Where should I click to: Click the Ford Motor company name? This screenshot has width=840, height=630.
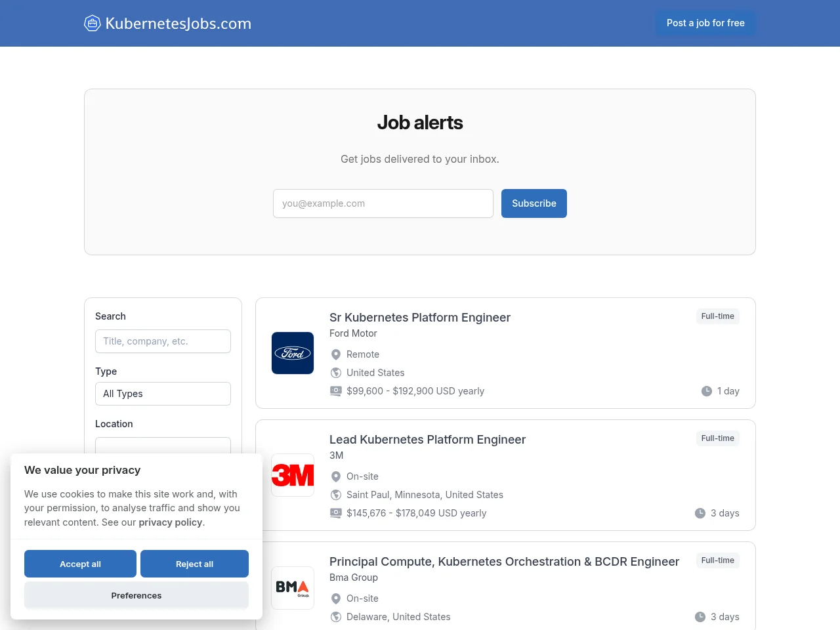(353, 333)
